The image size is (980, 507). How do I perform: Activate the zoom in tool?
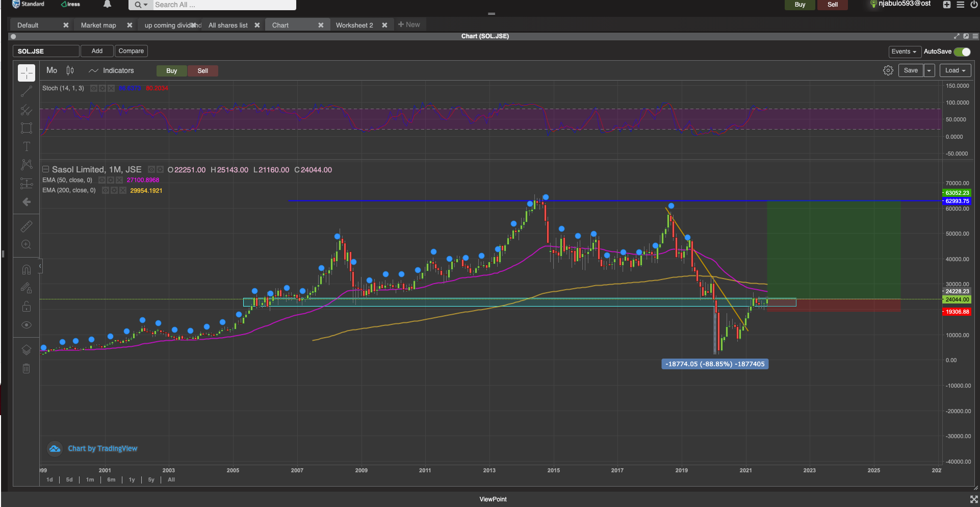click(x=27, y=245)
